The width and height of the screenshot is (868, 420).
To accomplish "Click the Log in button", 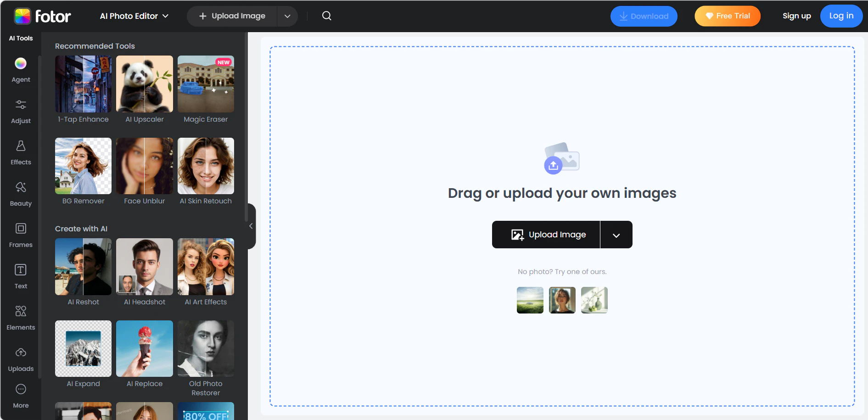I will pos(841,16).
